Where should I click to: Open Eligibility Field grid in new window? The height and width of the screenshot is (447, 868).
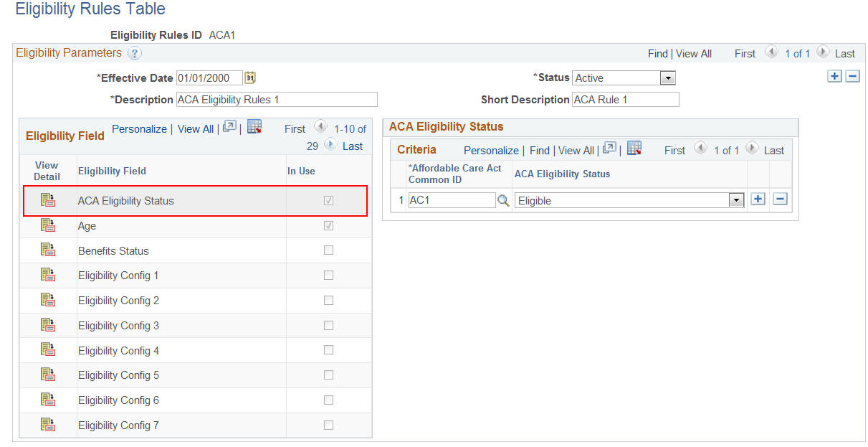(x=229, y=127)
